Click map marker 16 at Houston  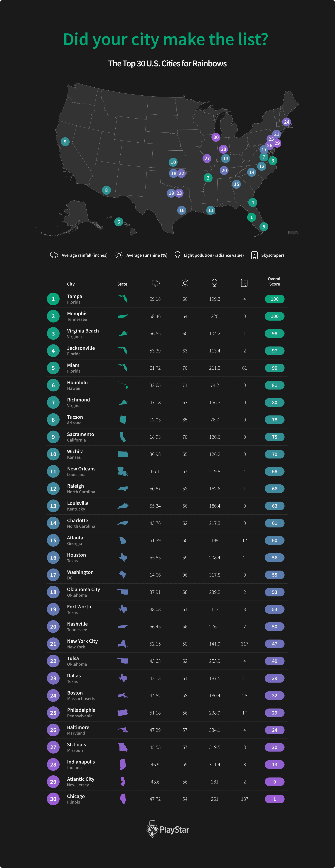tap(182, 210)
